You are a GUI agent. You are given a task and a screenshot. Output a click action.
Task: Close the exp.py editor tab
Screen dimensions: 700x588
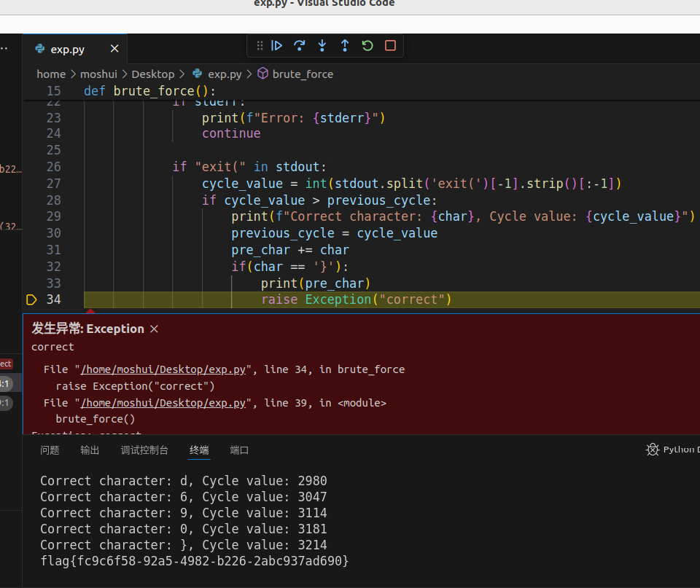[114, 49]
